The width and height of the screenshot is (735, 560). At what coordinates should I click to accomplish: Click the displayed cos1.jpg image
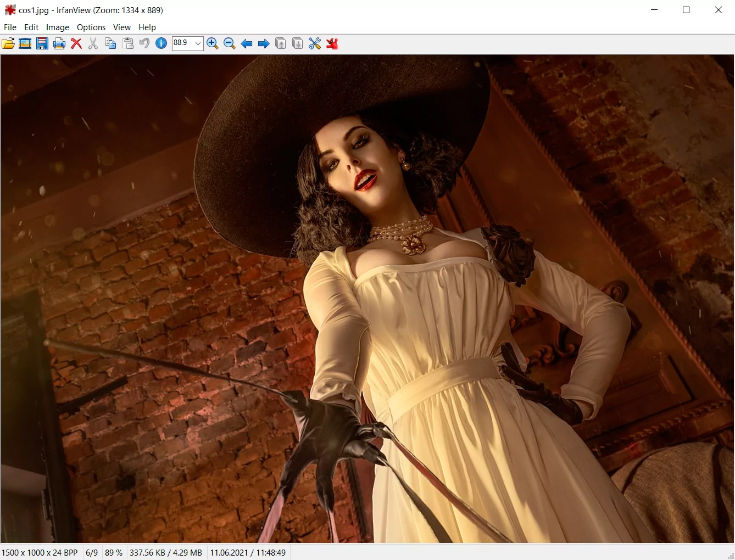tap(367, 299)
